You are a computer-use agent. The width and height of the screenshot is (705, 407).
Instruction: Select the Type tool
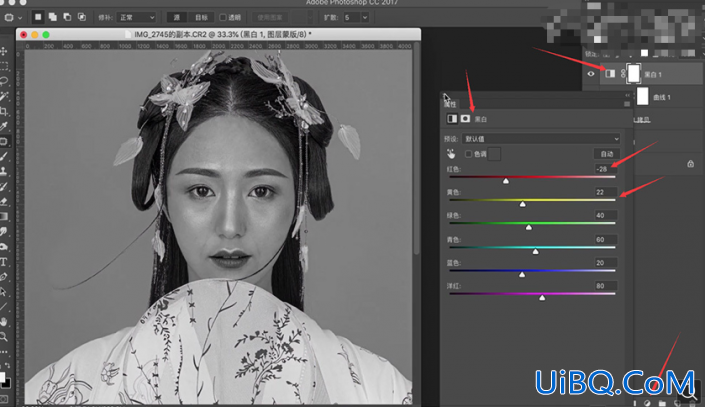pyautogui.click(x=4, y=262)
